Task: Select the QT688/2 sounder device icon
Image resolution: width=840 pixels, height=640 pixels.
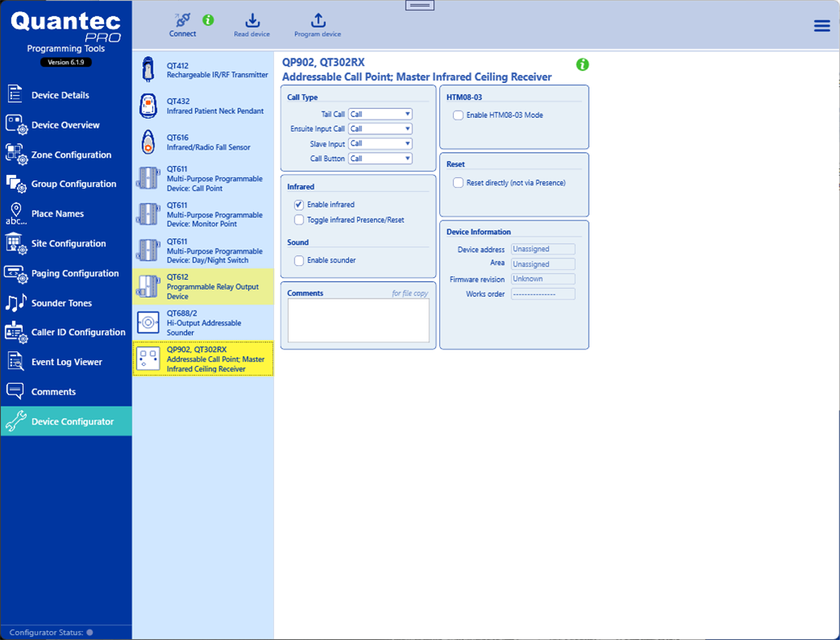Action: 148,322
